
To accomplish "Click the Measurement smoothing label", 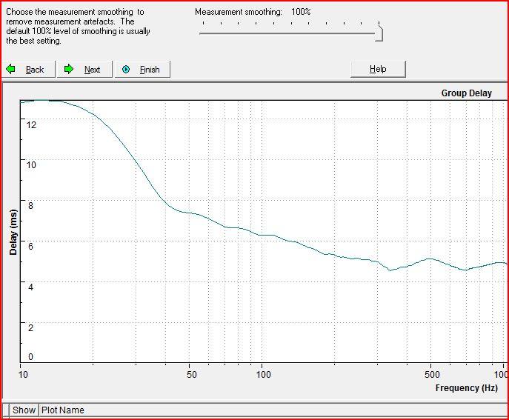I will coord(239,12).
